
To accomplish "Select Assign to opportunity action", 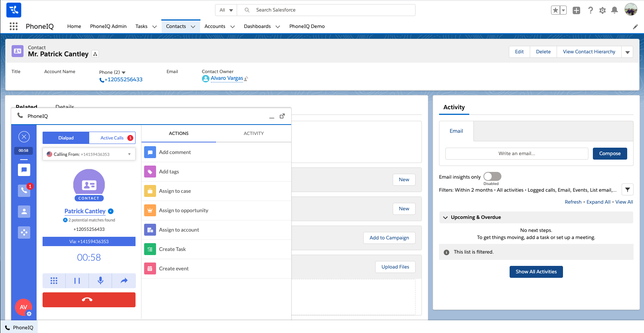I will 183,210.
